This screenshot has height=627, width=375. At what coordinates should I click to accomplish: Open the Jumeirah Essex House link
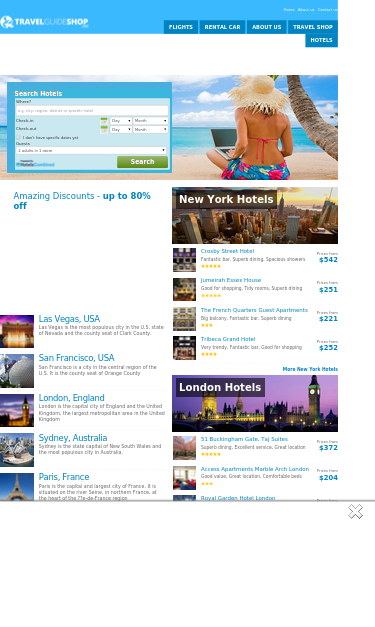(x=231, y=280)
